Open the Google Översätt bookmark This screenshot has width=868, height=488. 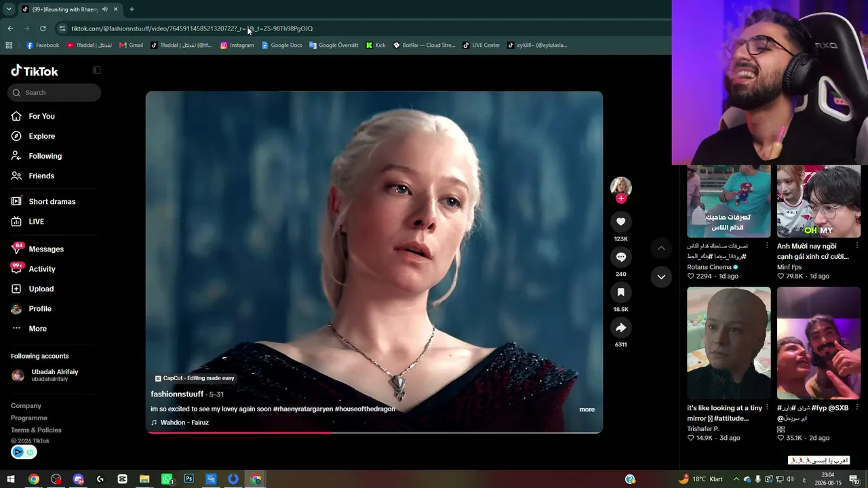click(x=334, y=45)
